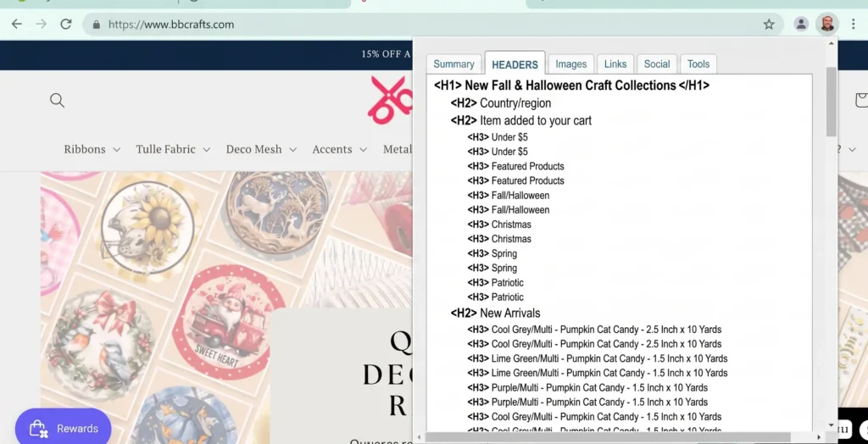868x444 pixels.
Task: Click the H2 'New Arrivals' heading
Action: (495, 314)
